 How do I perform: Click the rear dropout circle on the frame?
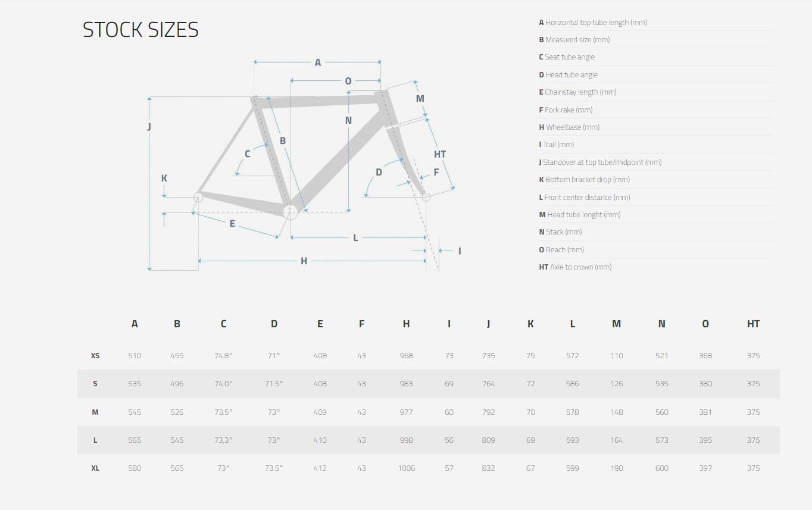click(x=198, y=197)
